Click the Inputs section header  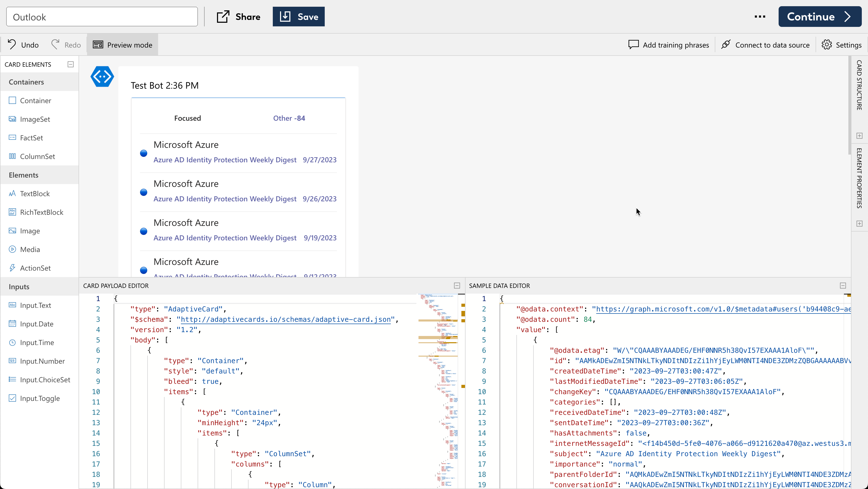[40, 286]
